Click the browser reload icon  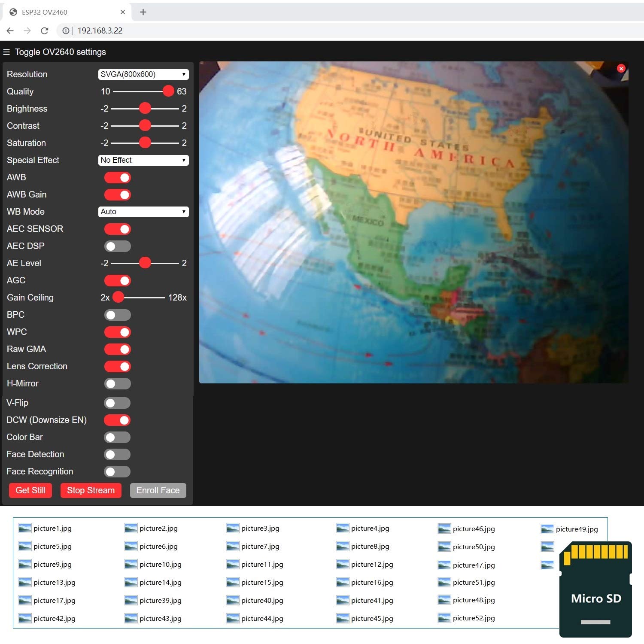click(44, 30)
